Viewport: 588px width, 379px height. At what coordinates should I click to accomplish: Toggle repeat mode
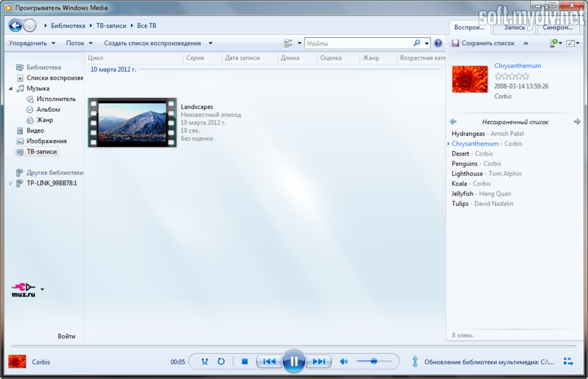[221, 361]
